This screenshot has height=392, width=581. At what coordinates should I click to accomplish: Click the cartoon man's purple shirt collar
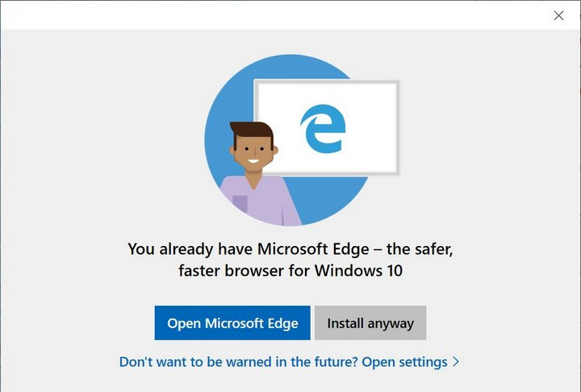[x=254, y=181]
